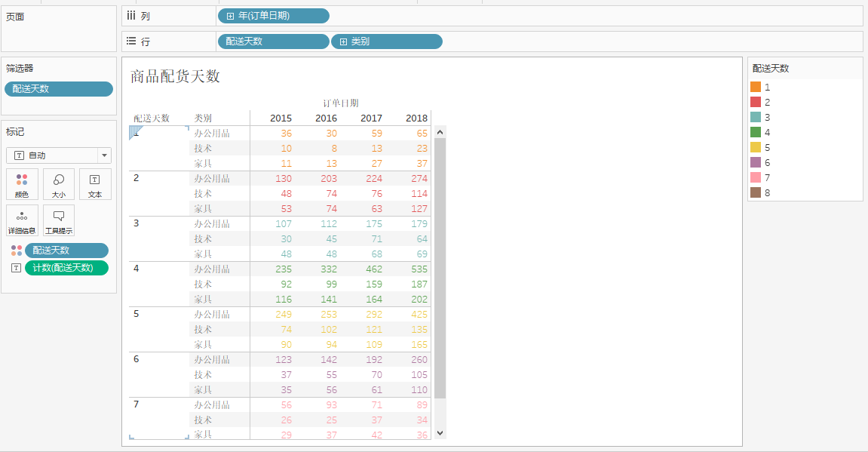Open the 颜色 color mark card
The height and width of the screenshot is (452, 868).
[x=22, y=184]
